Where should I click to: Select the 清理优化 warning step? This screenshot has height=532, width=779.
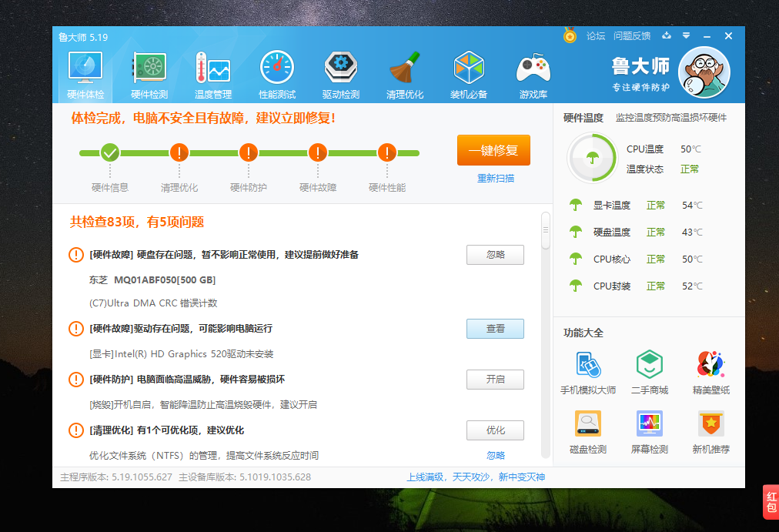(x=179, y=152)
